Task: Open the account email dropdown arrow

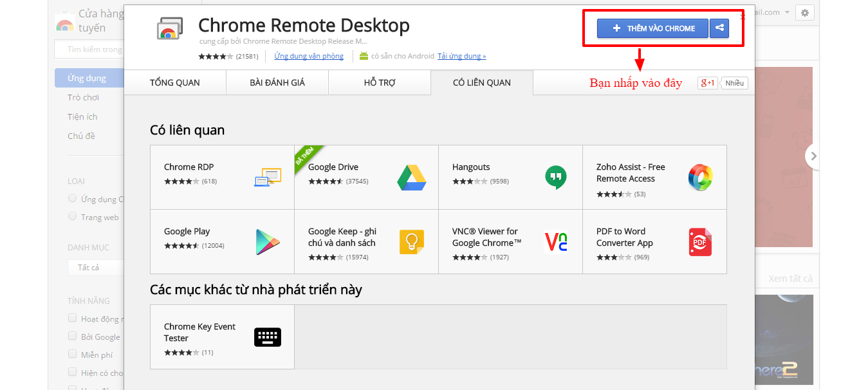Action: (x=787, y=13)
